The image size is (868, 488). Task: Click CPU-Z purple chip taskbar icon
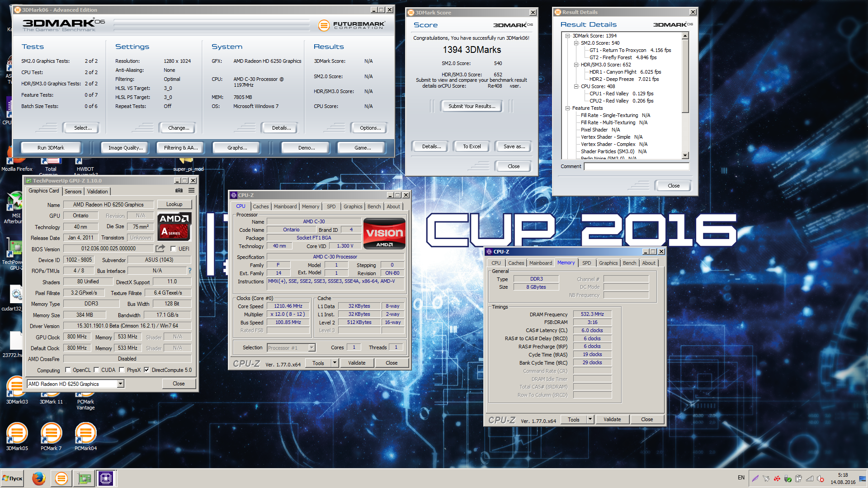click(x=106, y=478)
